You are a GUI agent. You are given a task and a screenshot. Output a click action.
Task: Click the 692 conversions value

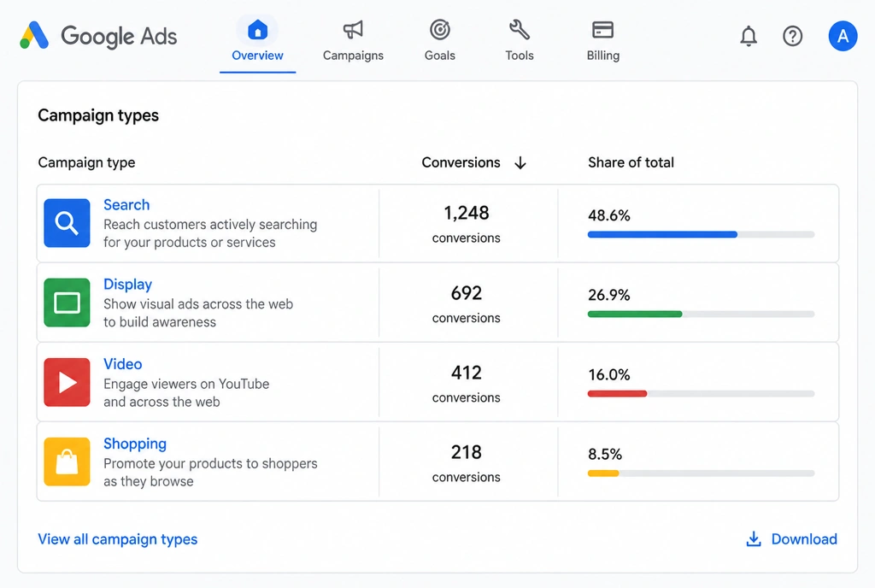(467, 293)
